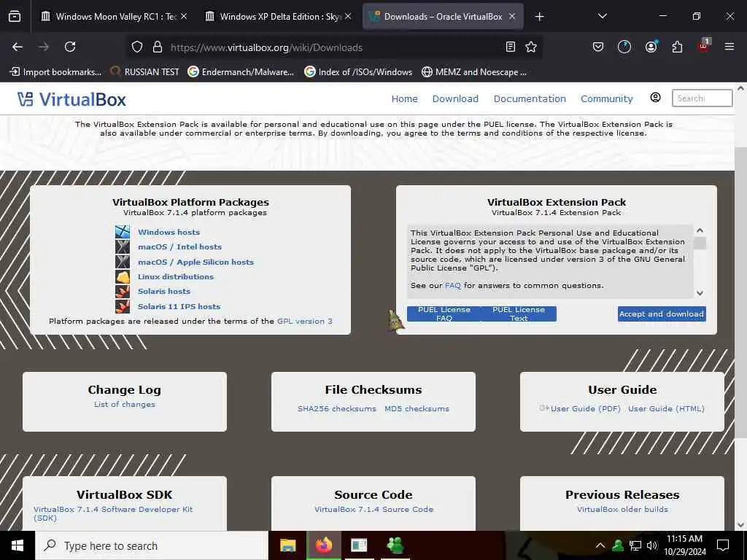Open the Firefox account icon
747x560 pixels.
(x=651, y=47)
